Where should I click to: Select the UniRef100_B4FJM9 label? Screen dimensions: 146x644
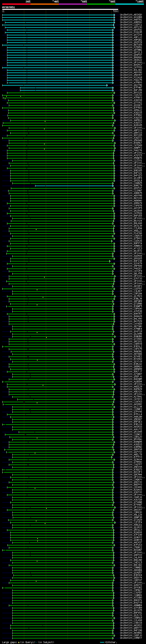click(x=131, y=90)
